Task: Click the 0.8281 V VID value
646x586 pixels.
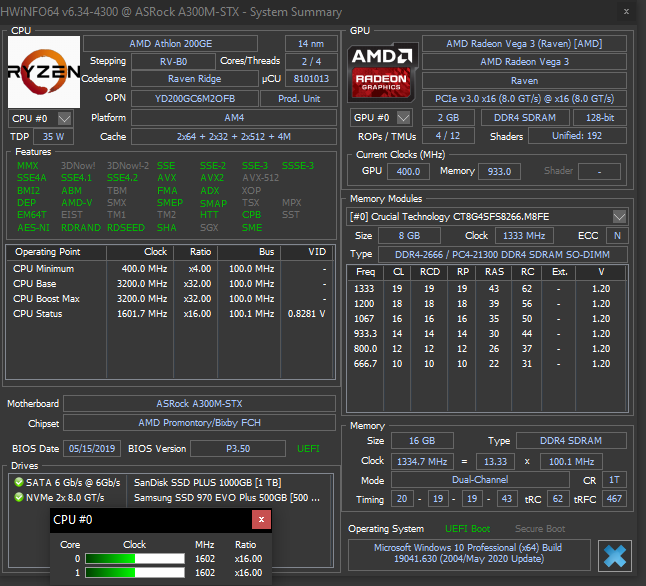Action: [306, 314]
